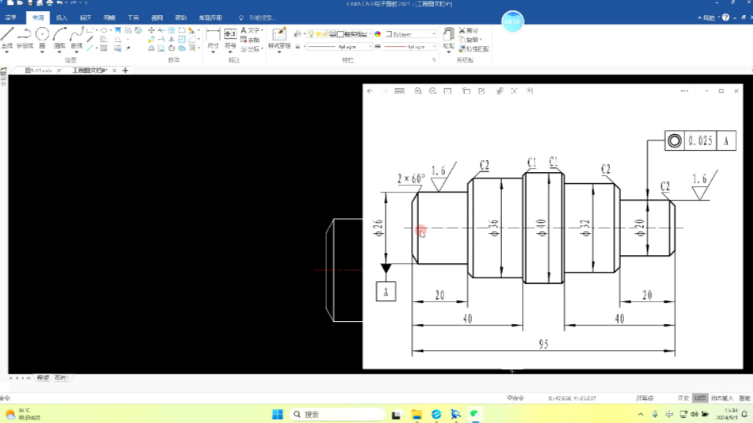The height and width of the screenshot is (423, 753).
Task: Zoom in on the image viewer
Action: point(418,91)
